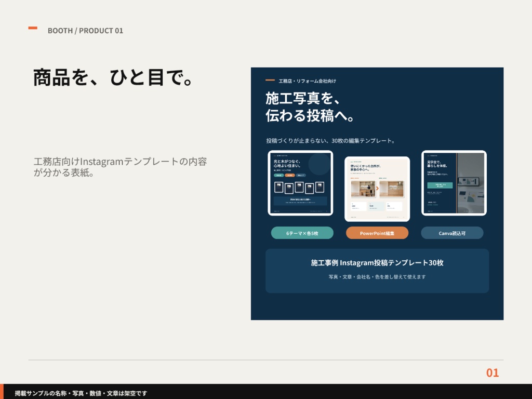The height and width of the screenshot is (399, 532).
Task: Select the headline 商品を、ひと目で。
Action: point(114,78)
